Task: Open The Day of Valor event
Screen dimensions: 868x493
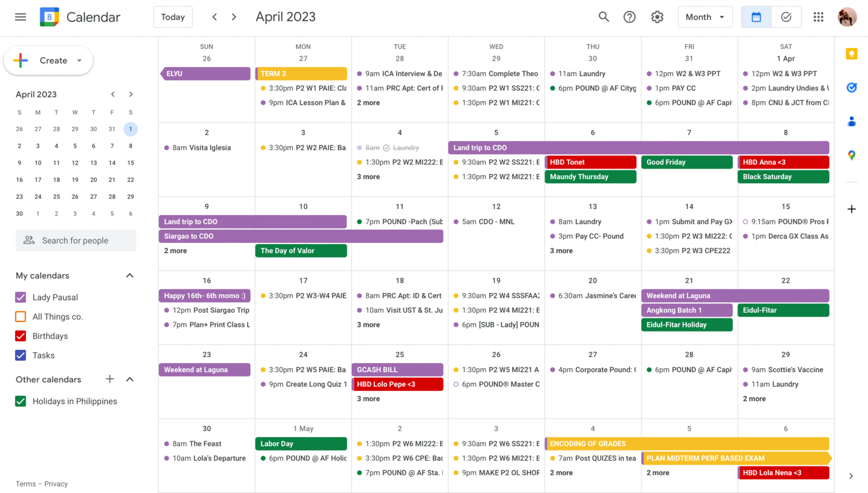Action: [301, 251]
